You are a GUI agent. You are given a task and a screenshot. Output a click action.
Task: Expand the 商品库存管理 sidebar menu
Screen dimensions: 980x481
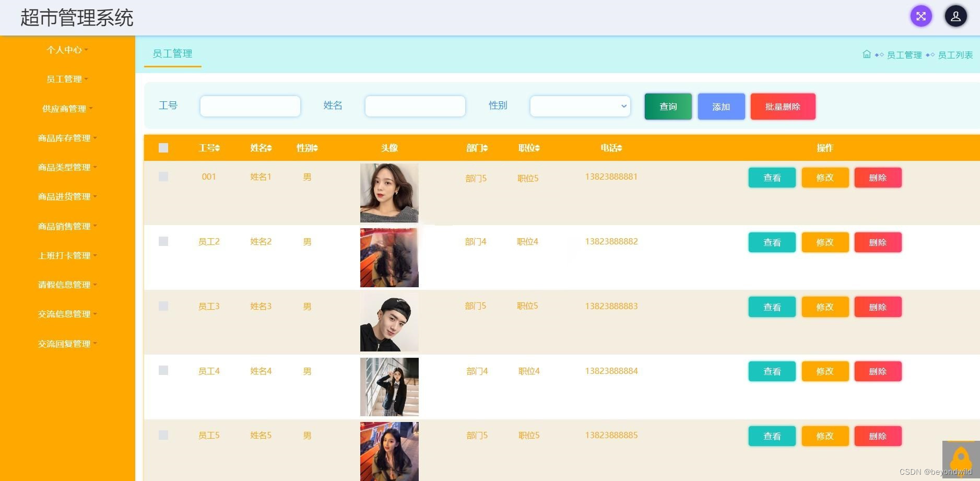click(x=65, y=138)
